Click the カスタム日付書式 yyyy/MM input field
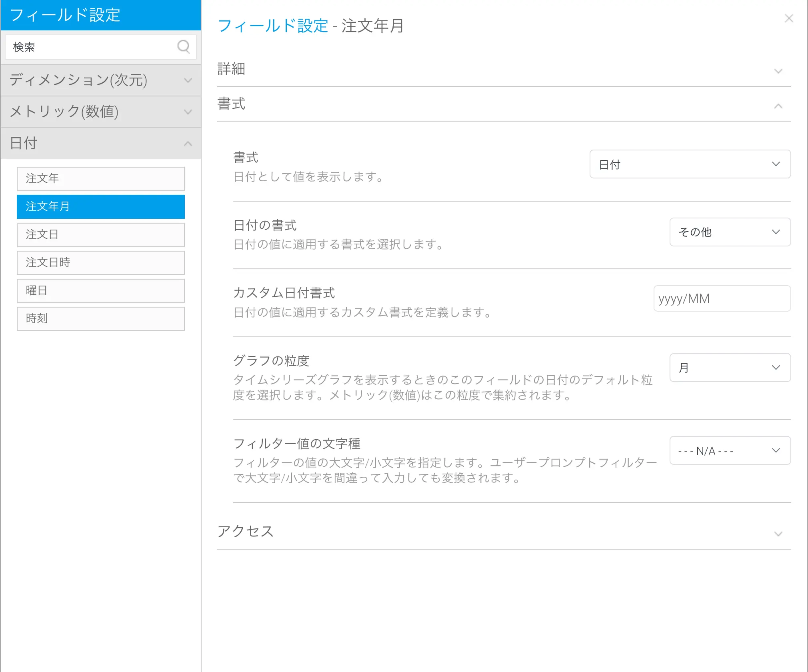The width and height of the screenshot is (808, 672). (722, 298)
